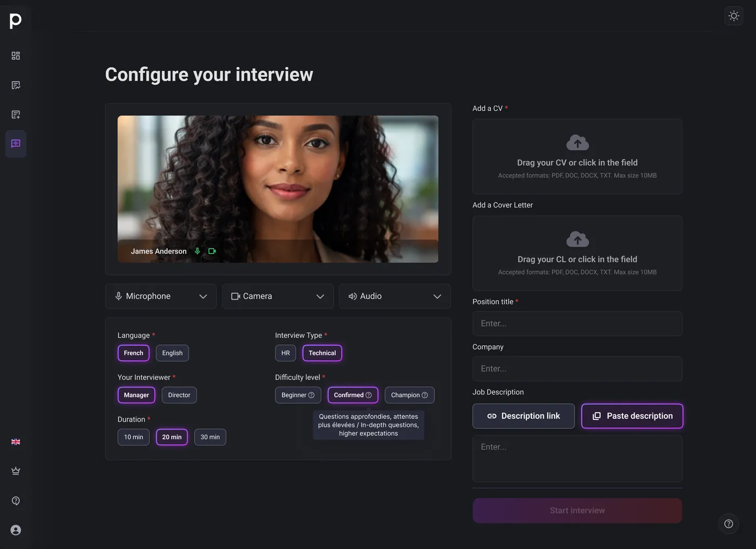Click the green microphone icon on video
Viewport: 756px width, 549px height.
pyautogui.click(x=198, y=251)
